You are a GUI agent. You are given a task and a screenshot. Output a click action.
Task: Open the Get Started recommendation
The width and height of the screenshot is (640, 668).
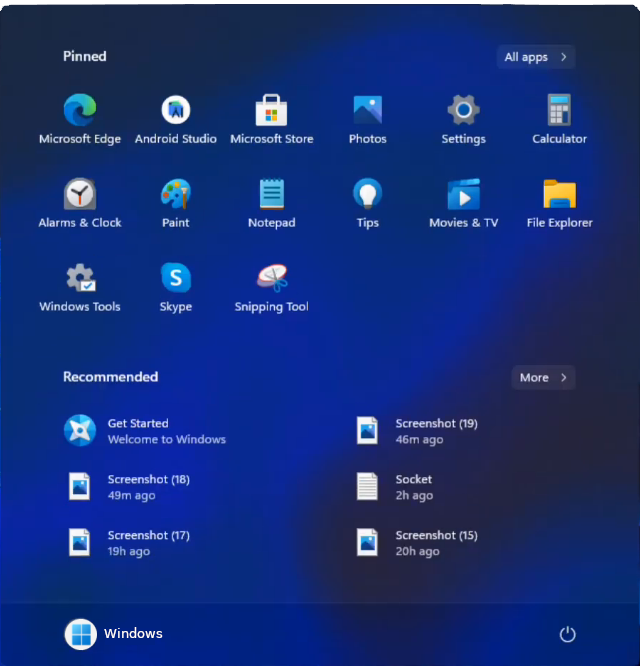[145, 431]
